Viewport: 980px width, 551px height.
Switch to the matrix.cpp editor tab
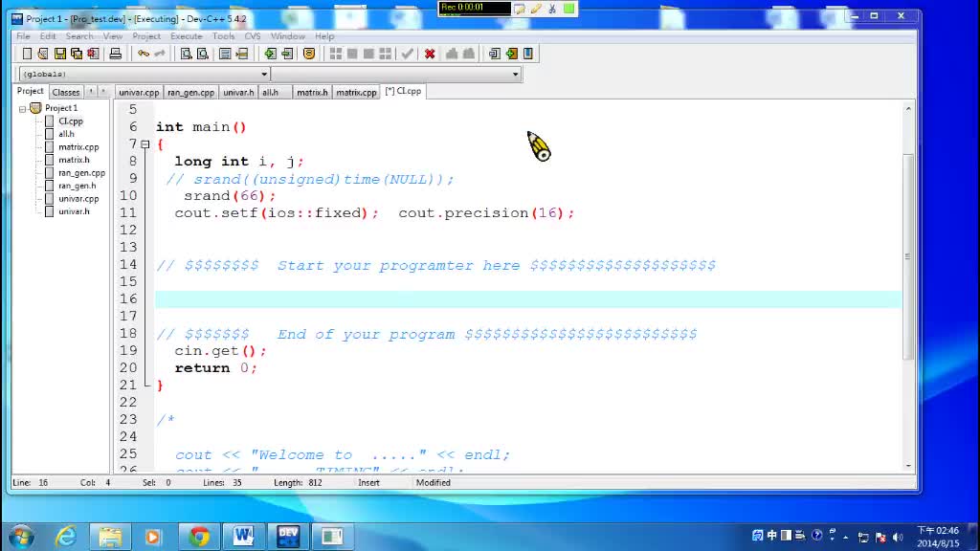click(356, 93)
